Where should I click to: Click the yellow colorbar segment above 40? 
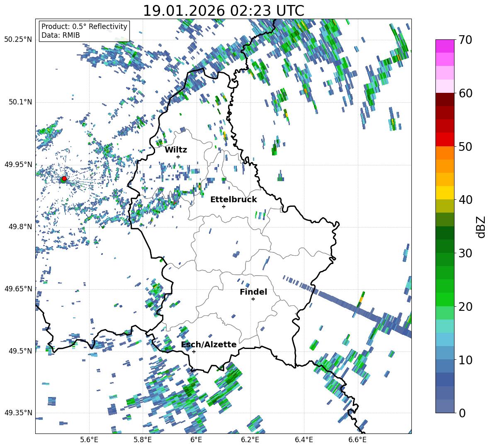[x=445, y=193]
